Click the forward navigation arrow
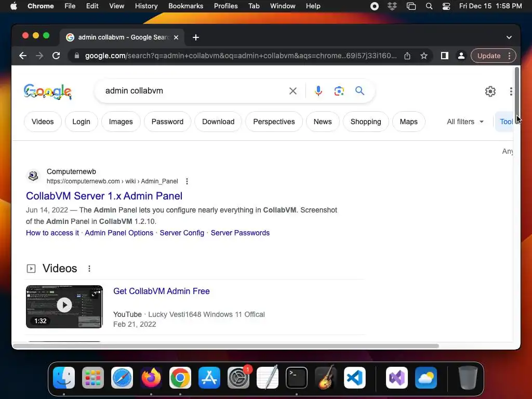The height and width of the screenshot is (399, 532). point(39,56)
